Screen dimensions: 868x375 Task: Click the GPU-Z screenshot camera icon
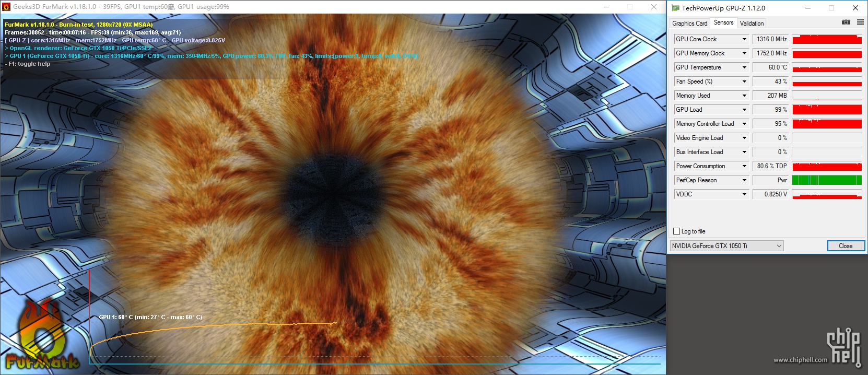click(x=846, y=22)
